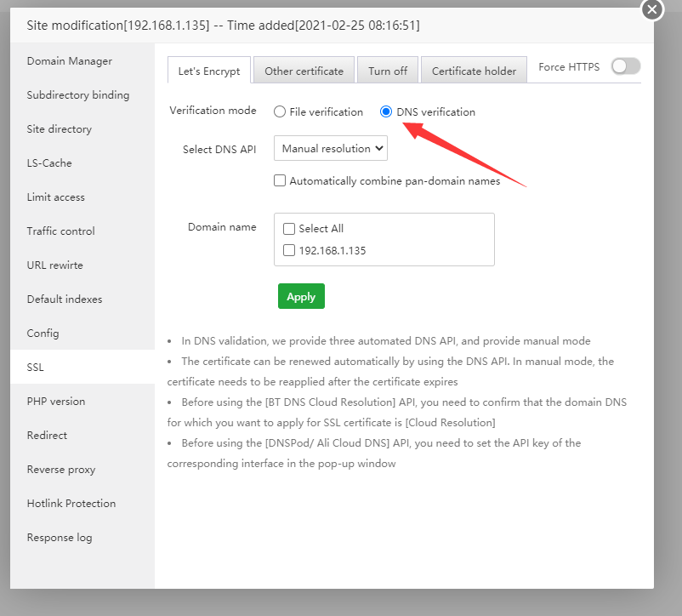Open the Certificate holder tab

point(474,71)
